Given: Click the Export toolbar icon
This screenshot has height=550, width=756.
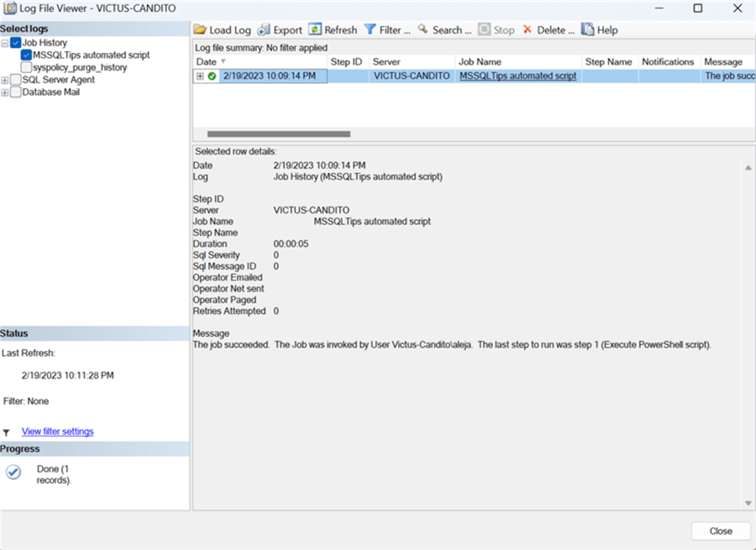Looking at the screenshot, I should (263, 30).
